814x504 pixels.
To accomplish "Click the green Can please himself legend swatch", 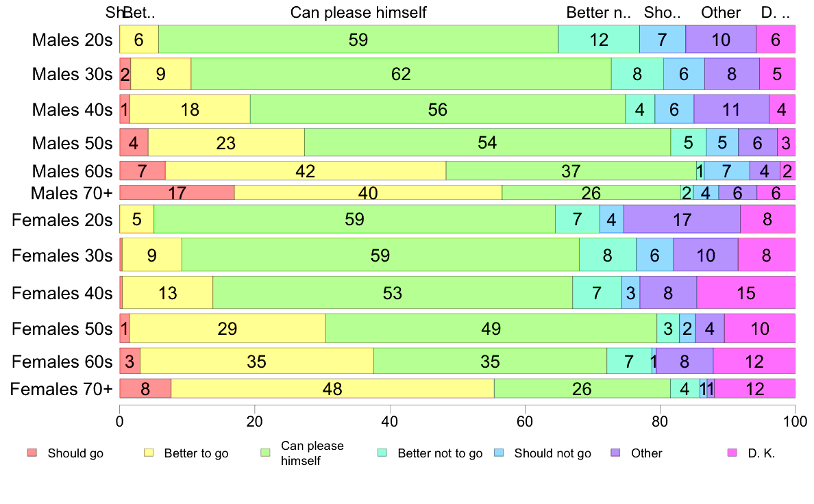I will [x=265, y=453].
